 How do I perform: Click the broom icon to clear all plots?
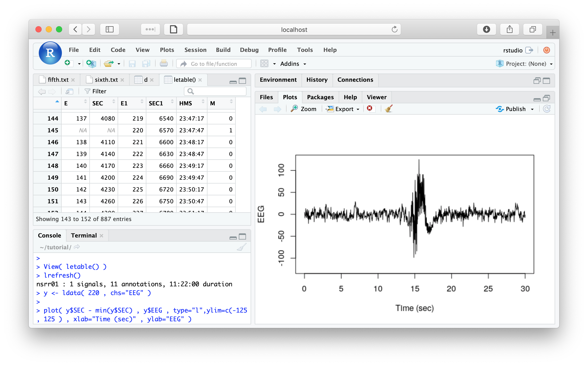(x=389, y=109)
